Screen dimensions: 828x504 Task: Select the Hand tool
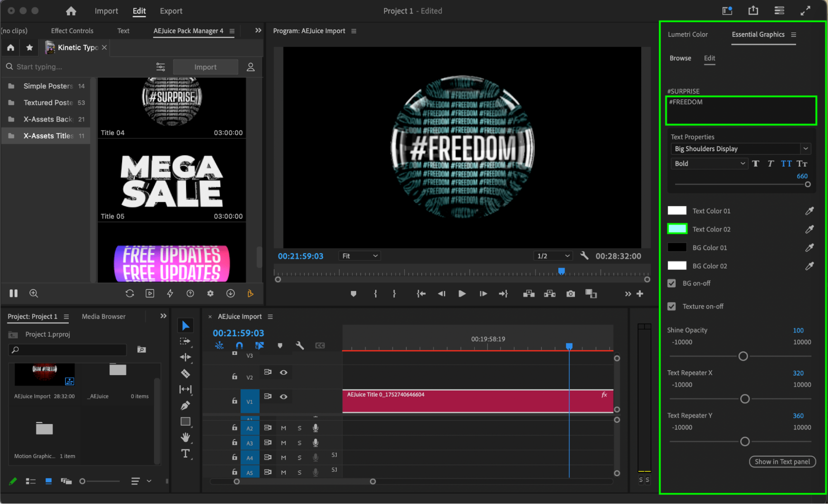coord(185,437)
